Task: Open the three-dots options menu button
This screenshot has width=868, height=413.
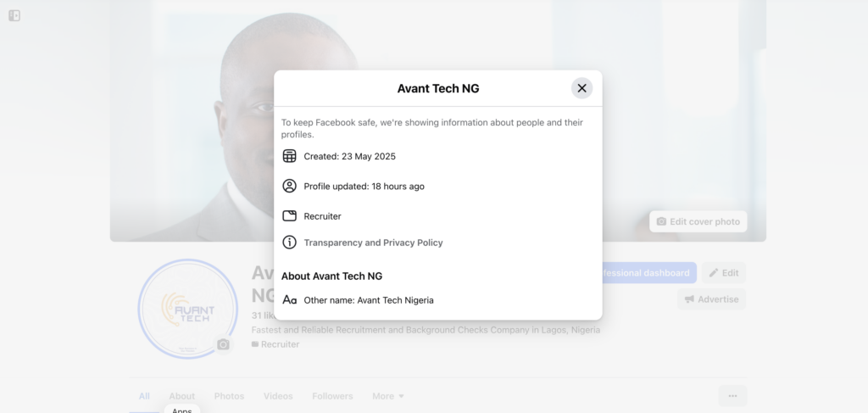Action: (x=732, y=396)
